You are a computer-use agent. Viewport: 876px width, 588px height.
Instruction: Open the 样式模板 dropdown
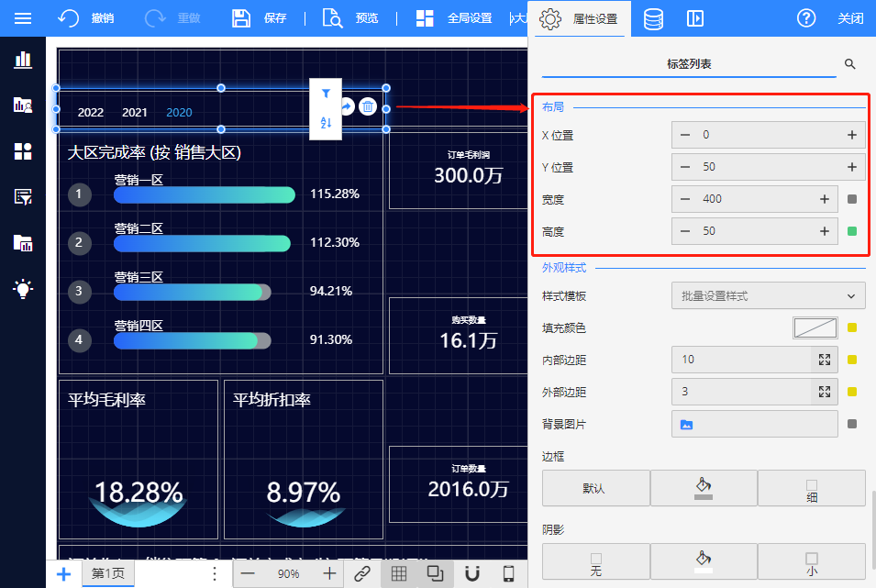(x=768, y=295)
